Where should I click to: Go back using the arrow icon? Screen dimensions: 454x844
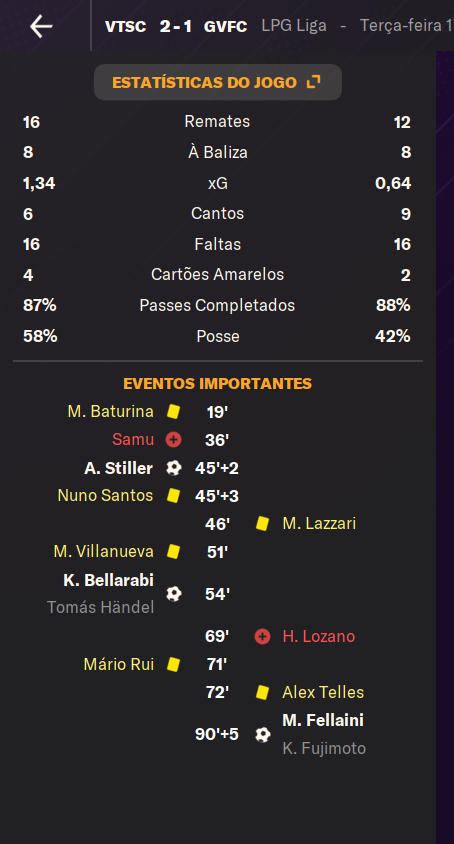coord(41,26)
